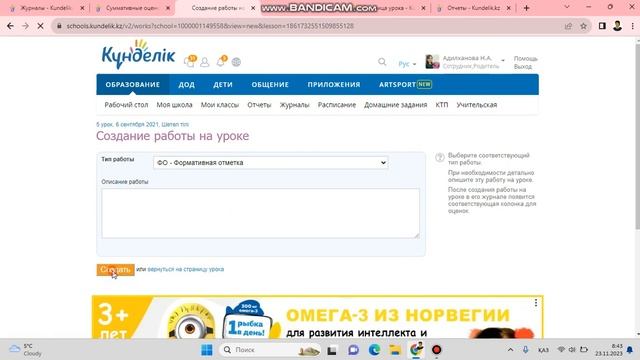Click browser back arrow
640x360 pixels.
[10, 26]
